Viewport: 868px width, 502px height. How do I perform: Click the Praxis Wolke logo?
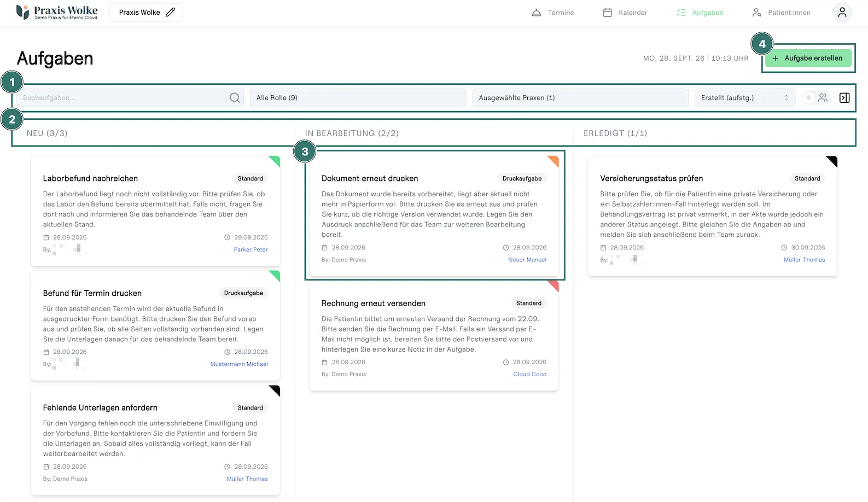(x=57, y=12)
